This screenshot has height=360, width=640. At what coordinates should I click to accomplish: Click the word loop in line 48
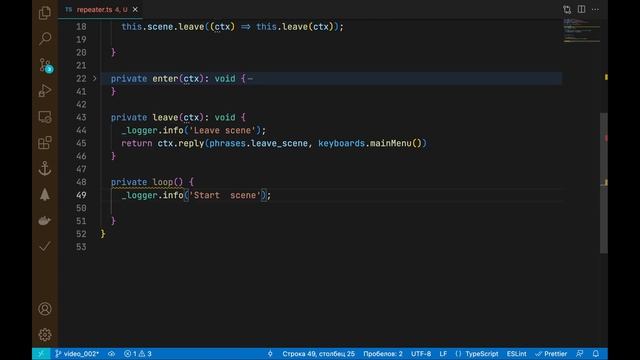coord(162,182)
